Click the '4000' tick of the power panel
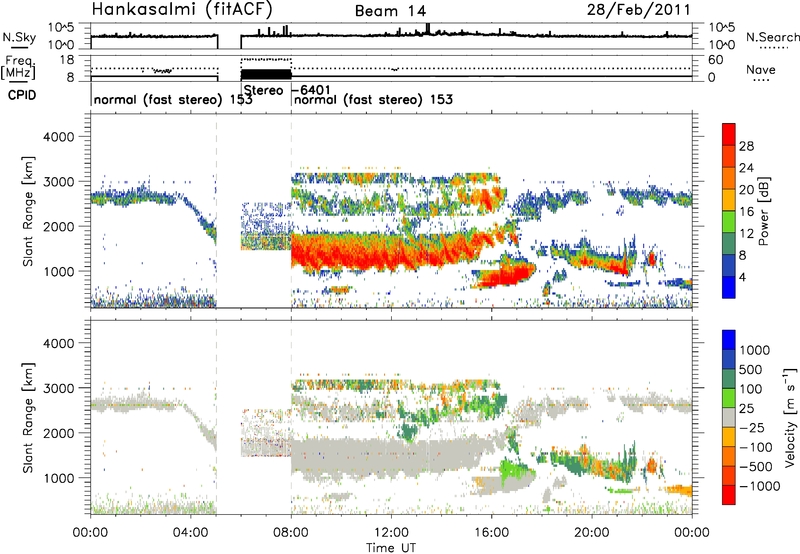This screenshot has width=800, height=554. pos(58,137)
